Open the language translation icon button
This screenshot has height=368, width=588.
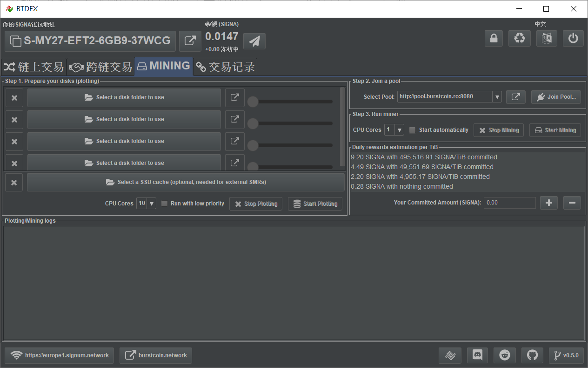click(547, 38)
